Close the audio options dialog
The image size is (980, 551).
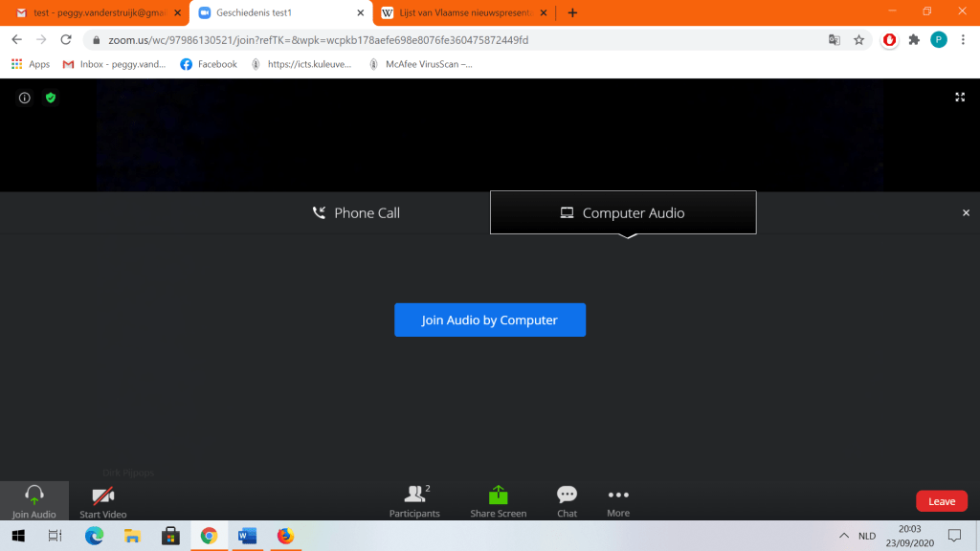(x=966, y=213)
